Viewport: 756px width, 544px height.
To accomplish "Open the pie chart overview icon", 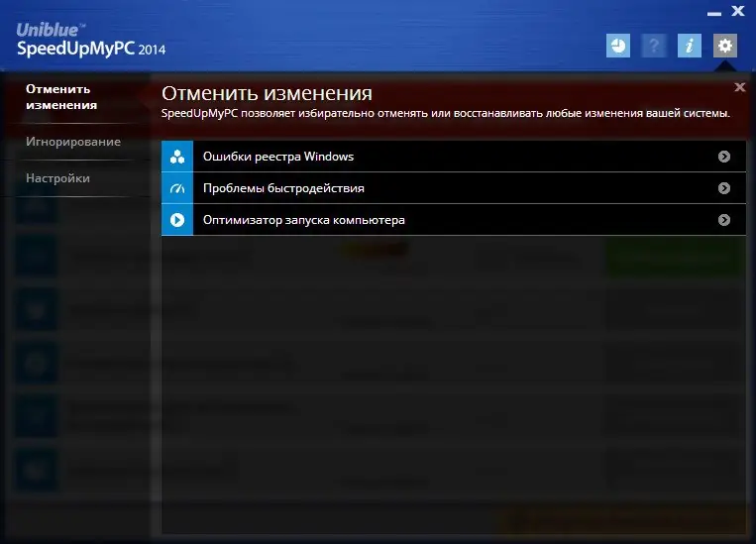I will tap(618, 46).
